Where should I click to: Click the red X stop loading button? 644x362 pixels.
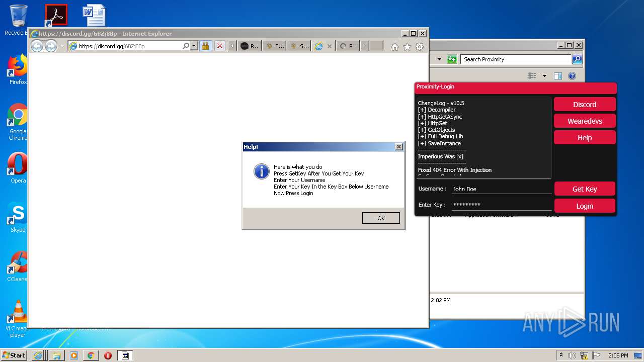220,46
